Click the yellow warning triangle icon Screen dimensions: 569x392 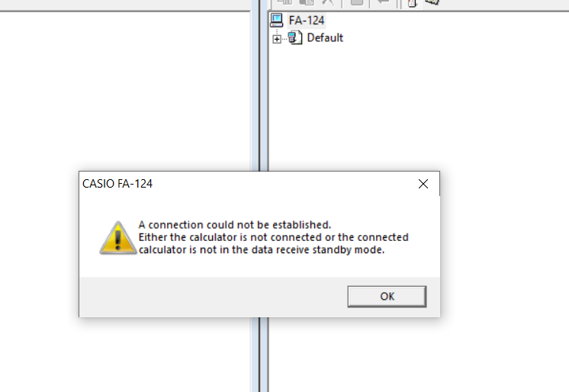click(x=117, y=238)
